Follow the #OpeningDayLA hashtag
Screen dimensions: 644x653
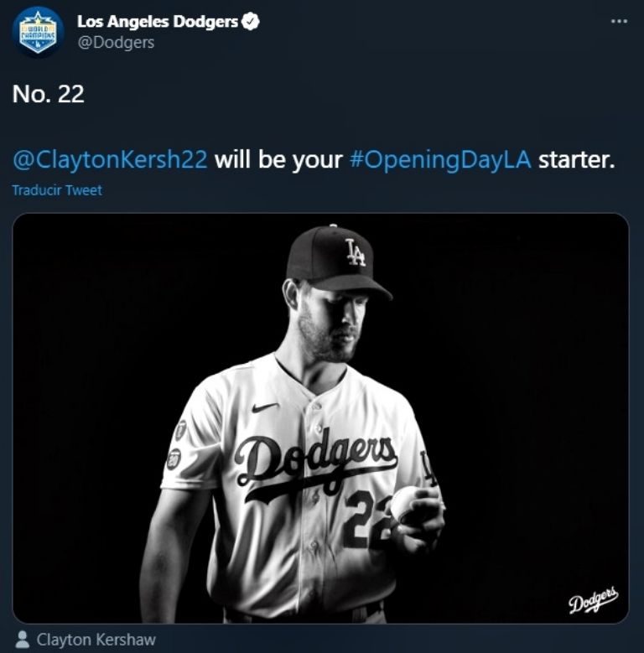[x=440, y=159]
